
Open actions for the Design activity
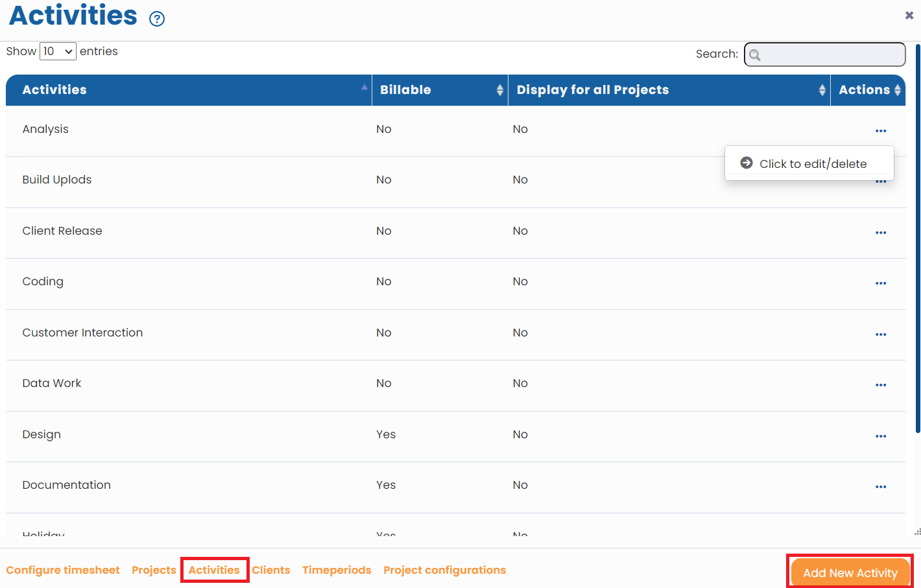pos(881,436)
